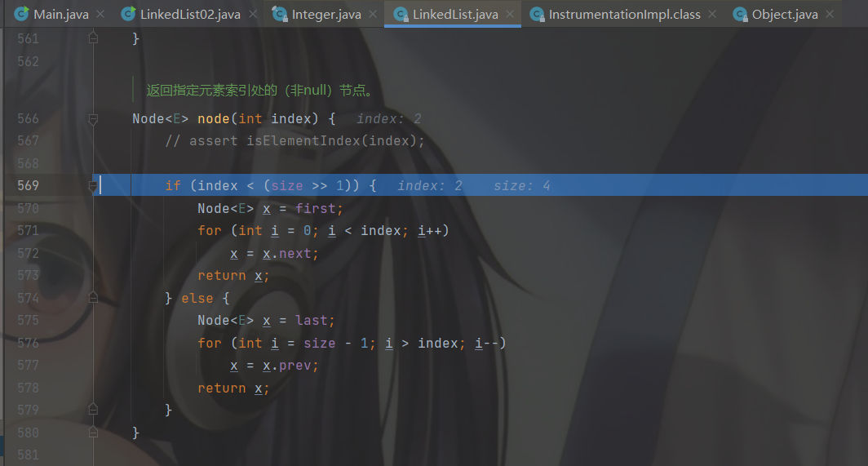Click 'x.prev' on line 577

287,366
